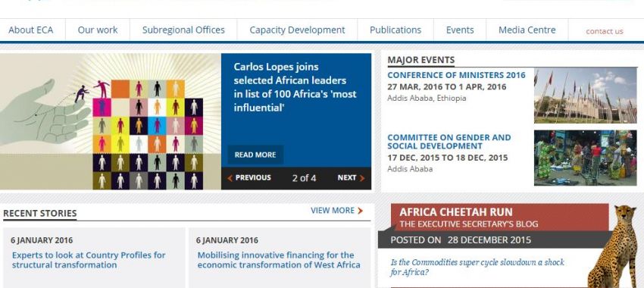This screenshot has width=644, height=288.
Task: Click the cheetah image on the blog banner
Action: 613,246
